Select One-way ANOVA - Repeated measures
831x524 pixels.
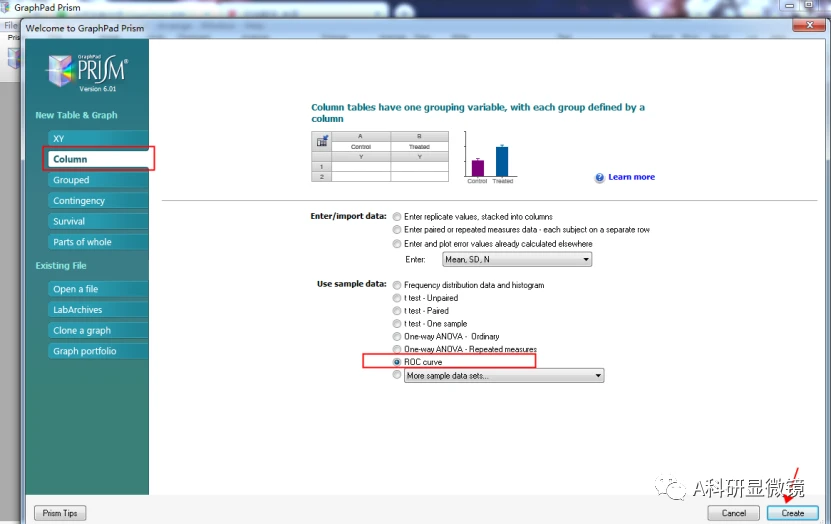pos(396,349)
